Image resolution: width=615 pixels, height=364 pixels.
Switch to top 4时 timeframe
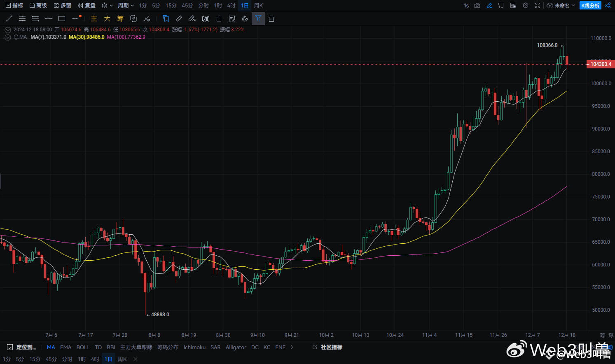[232, 5]
